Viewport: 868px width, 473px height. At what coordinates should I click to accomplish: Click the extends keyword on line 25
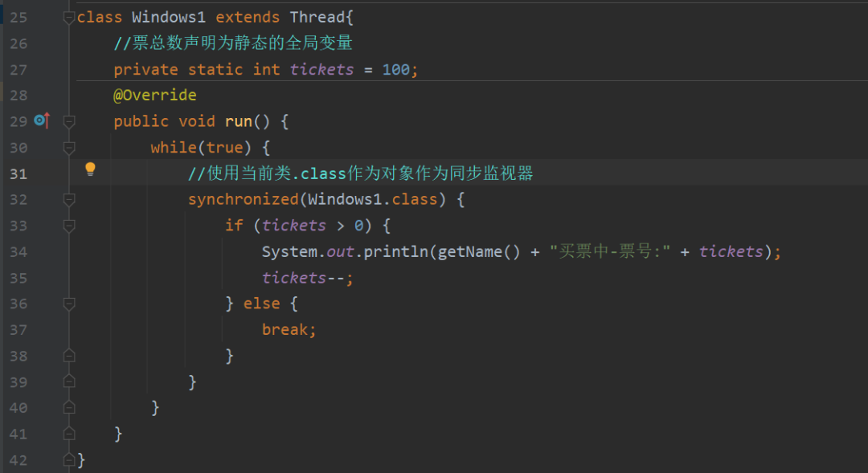click(248, 17)
